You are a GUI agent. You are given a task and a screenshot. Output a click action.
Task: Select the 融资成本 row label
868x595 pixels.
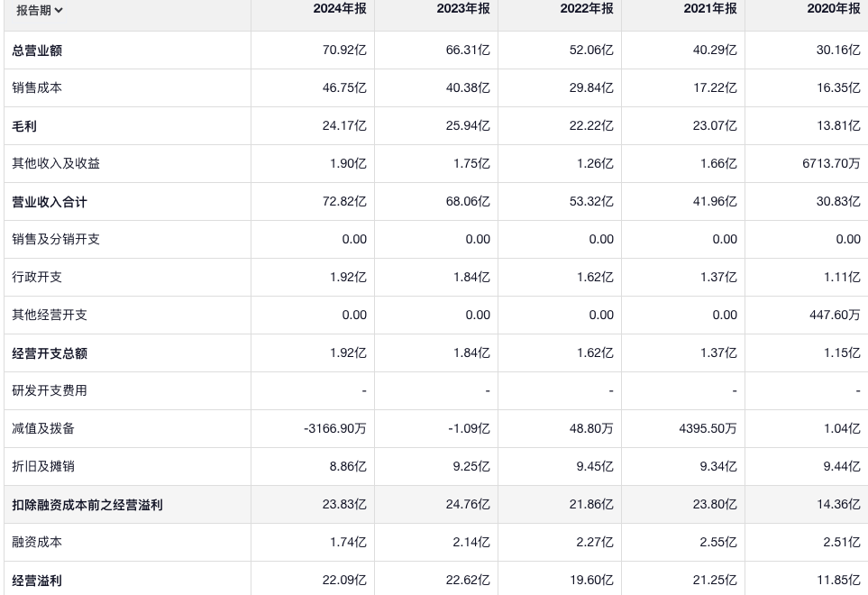pos(37,543)
